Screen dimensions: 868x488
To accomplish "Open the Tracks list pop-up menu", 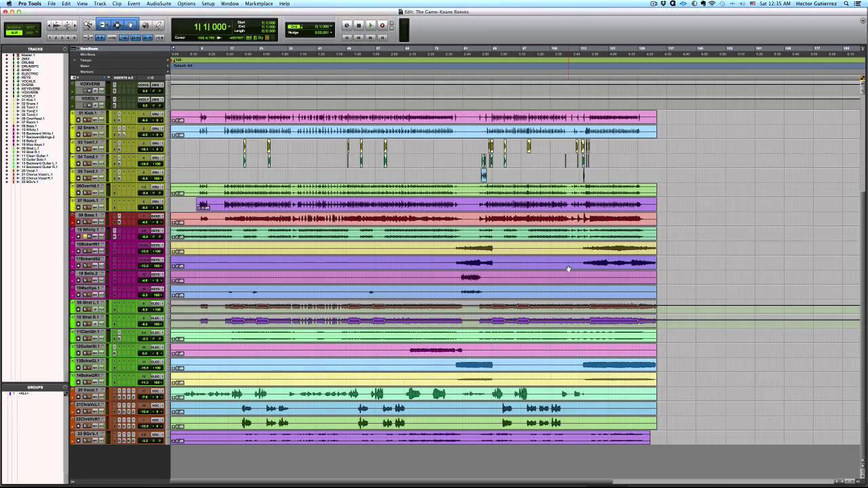I will (64, 49).
